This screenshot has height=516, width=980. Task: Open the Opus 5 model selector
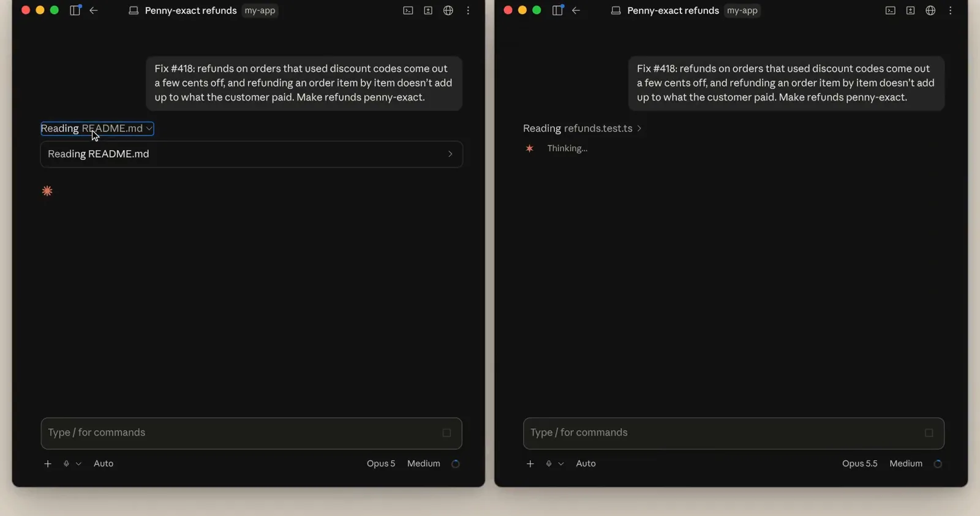(x=381, y=464)
